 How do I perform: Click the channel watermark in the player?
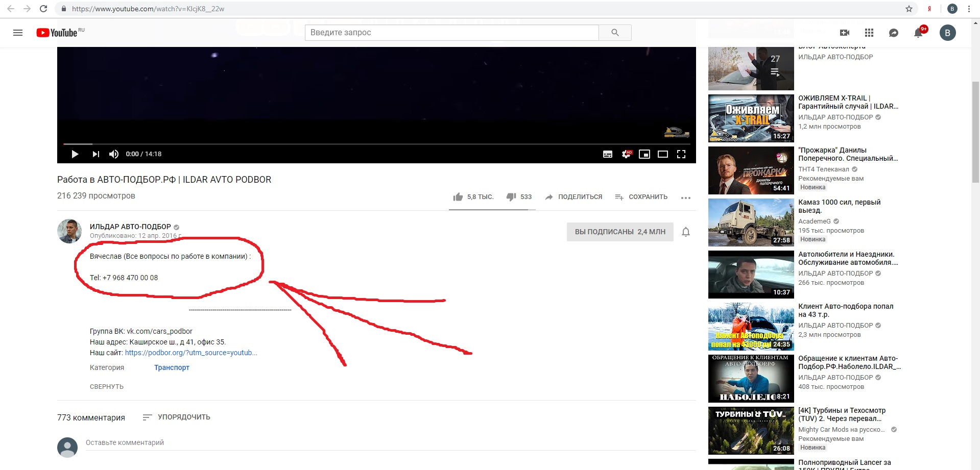677,133
